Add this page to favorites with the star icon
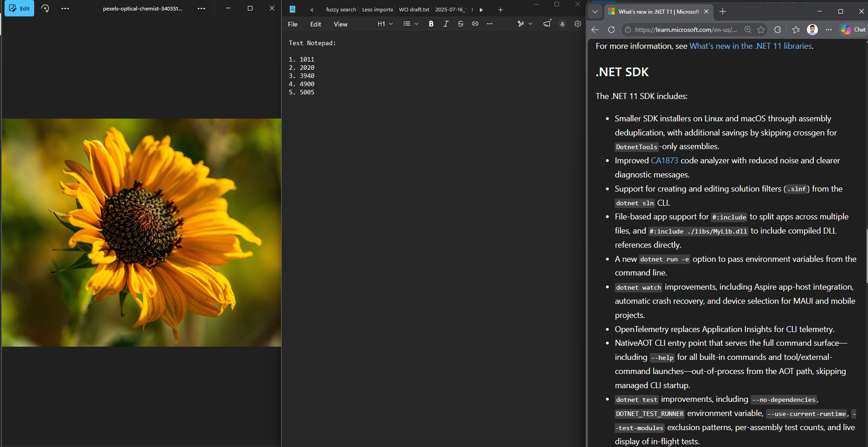The image size is (868, 447). click(x=761, y=30)
